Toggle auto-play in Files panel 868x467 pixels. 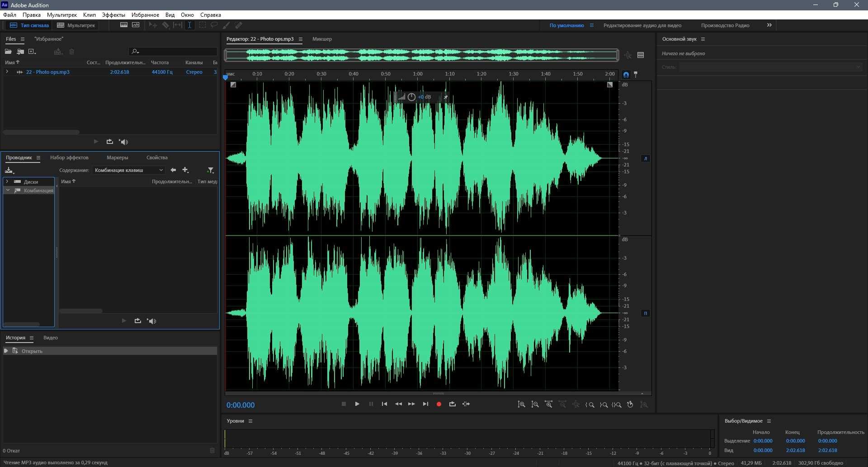point(123,142)
